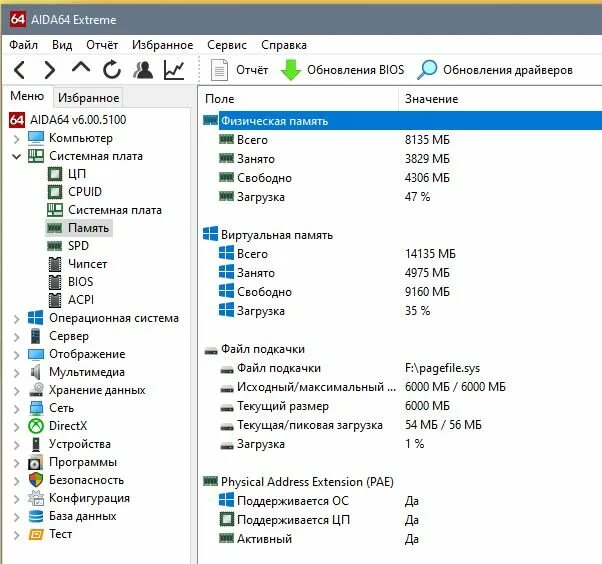This screenshot has width=602, height=564.
Task: Click the Безопасность shield icon
Action: (x=36, y=480)
